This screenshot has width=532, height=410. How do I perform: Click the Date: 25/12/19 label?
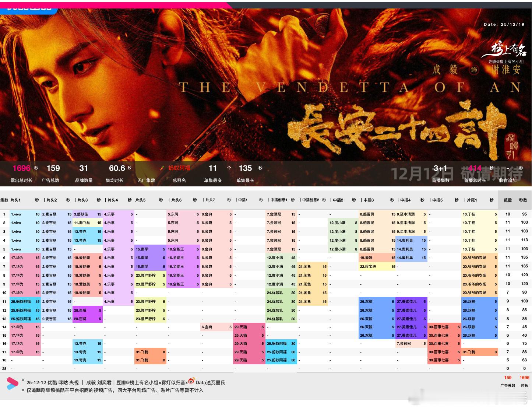[504, 24]
